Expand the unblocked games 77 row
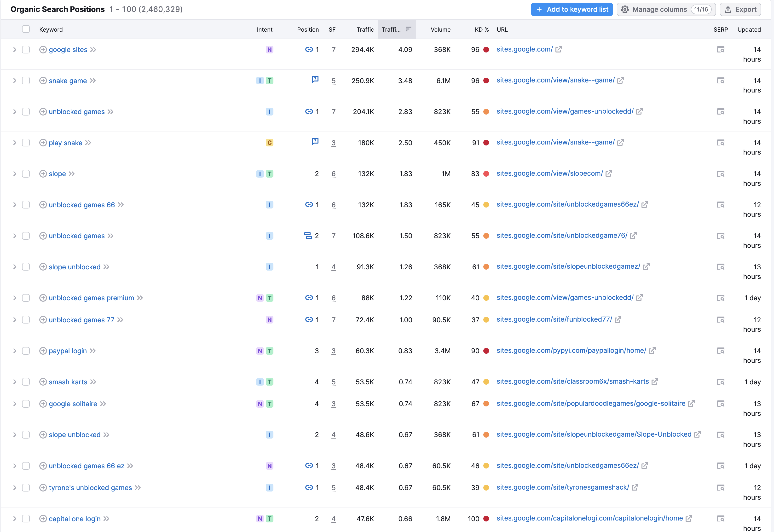This screenshot has width=774, height=532. pyautogui.click(x=15, y=320)
